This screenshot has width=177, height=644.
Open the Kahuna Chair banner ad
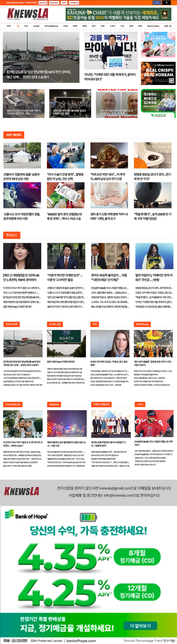coord(119,14)
